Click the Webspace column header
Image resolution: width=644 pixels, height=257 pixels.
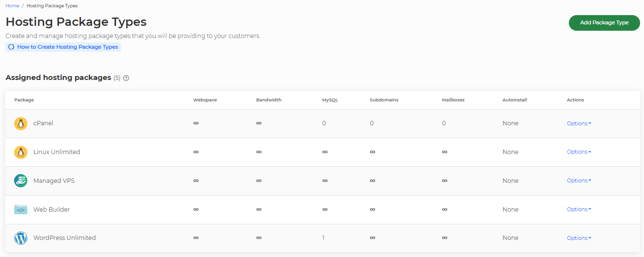pos(205,100)
